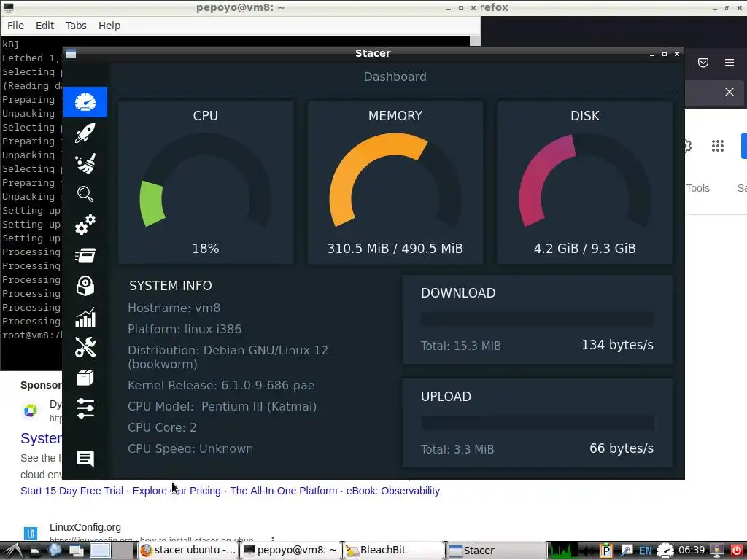Click the Kernel Release: 6.1.0-9-686-pae line
747x560 pixels.
point(221,385)
